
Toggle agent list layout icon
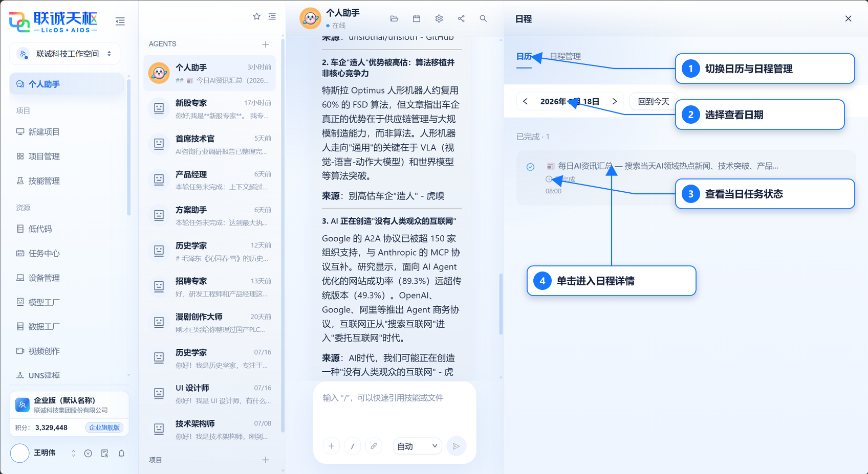pos(272,16)
